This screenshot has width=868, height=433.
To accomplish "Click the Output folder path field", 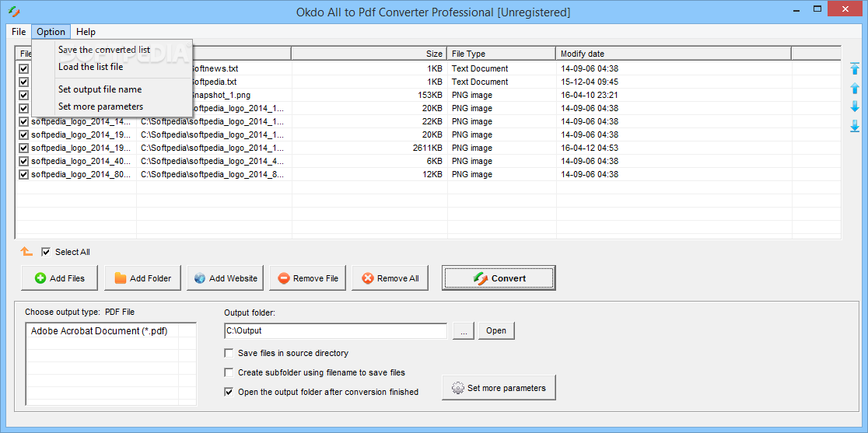I will coord(335,330).
